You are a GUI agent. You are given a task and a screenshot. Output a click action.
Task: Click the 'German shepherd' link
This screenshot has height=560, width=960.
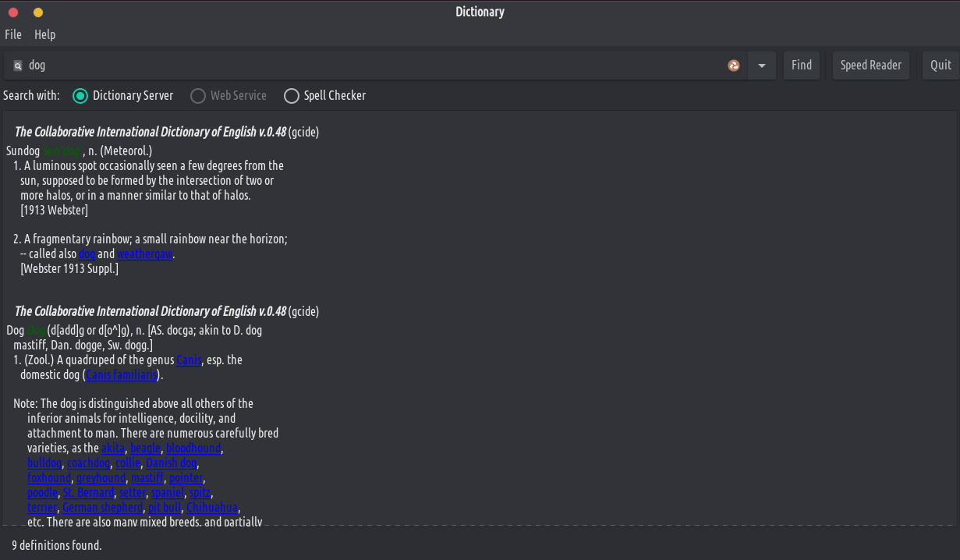[x=103, y=508]
